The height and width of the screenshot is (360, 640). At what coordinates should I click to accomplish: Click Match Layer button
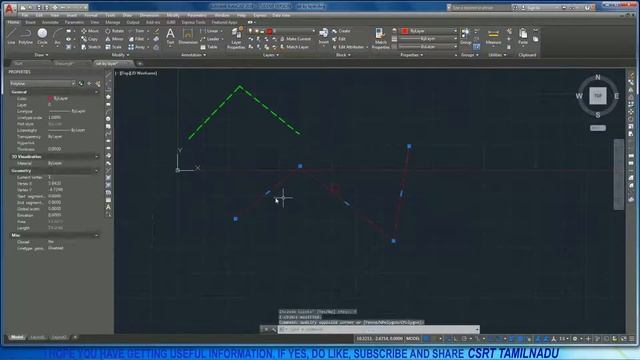tap(294, 47)
